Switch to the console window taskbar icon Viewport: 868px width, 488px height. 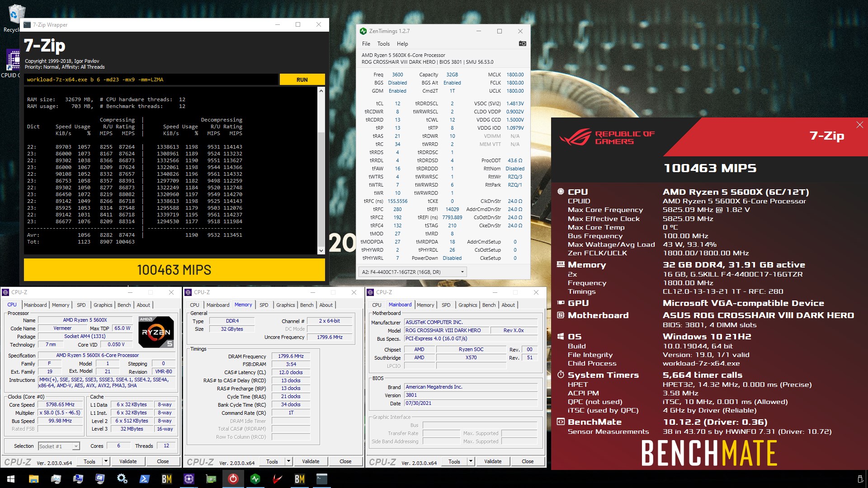(321, 479)
